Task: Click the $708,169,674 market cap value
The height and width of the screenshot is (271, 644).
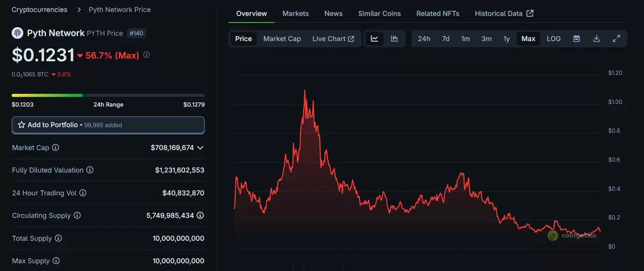Action: (x=172, y=148)
